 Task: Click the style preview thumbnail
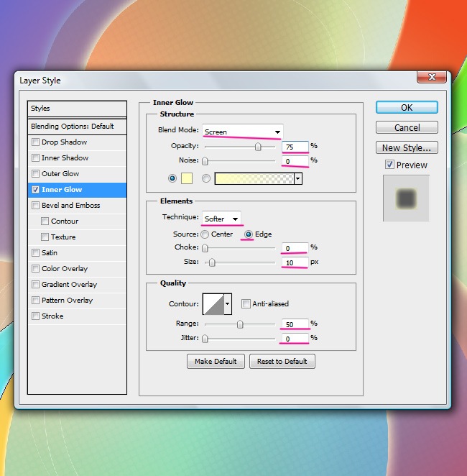tap(406, 198)
